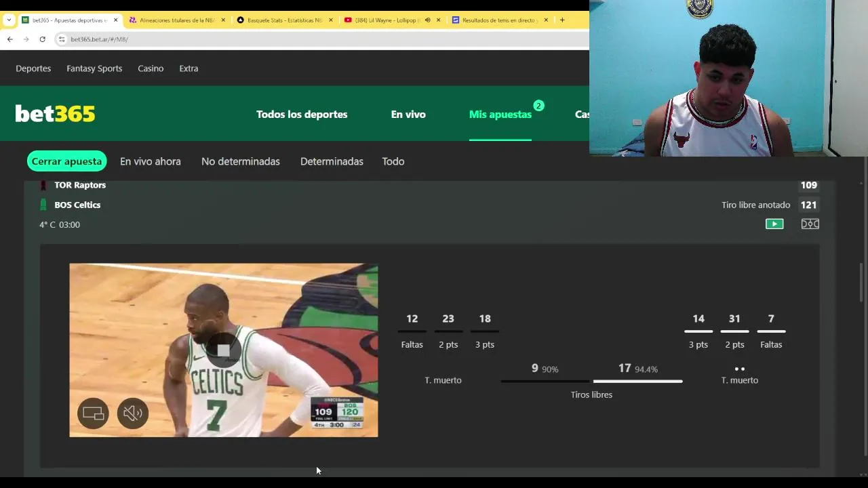Go forward in browser history

26,39
